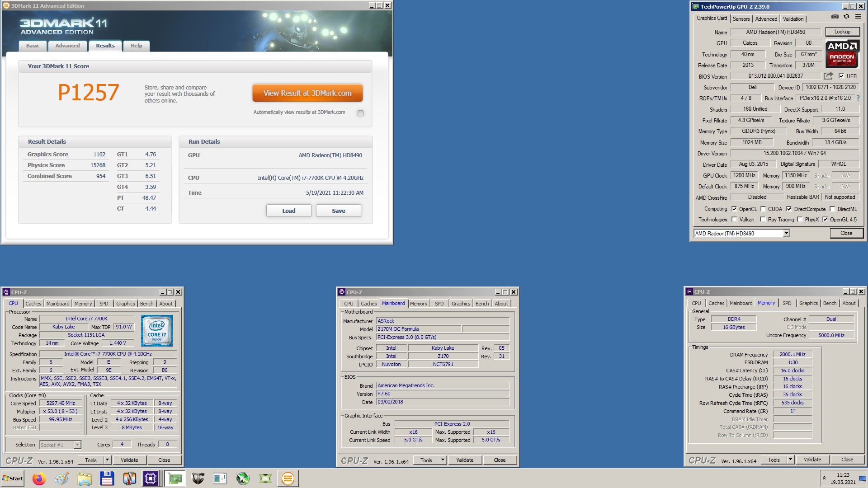Click the grey shield logo taskbar icon
Image resolution: width=868 pixels, height=488 pixels.
(198, 478)
